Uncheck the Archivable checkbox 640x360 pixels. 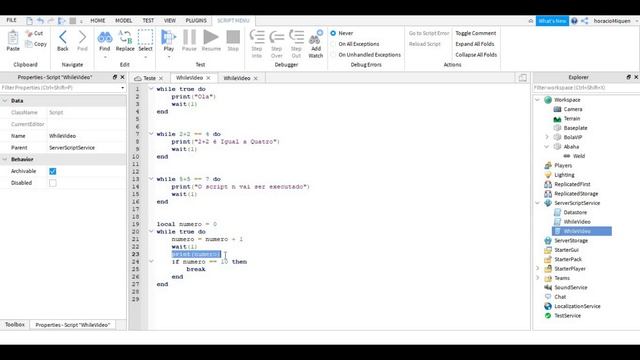(53, 171)
